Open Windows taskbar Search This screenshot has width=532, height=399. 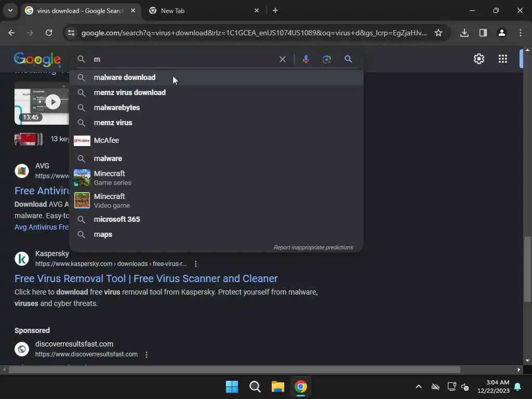coord(255,387)
